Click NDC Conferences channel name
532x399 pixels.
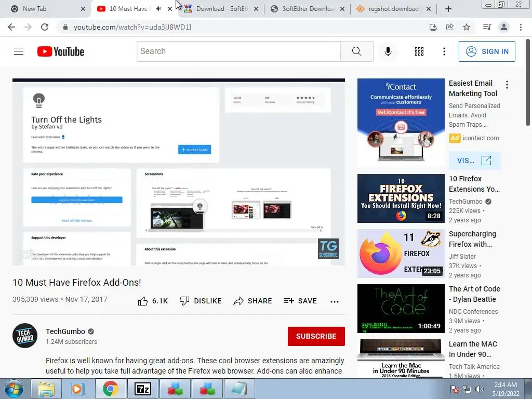[473, 312]
